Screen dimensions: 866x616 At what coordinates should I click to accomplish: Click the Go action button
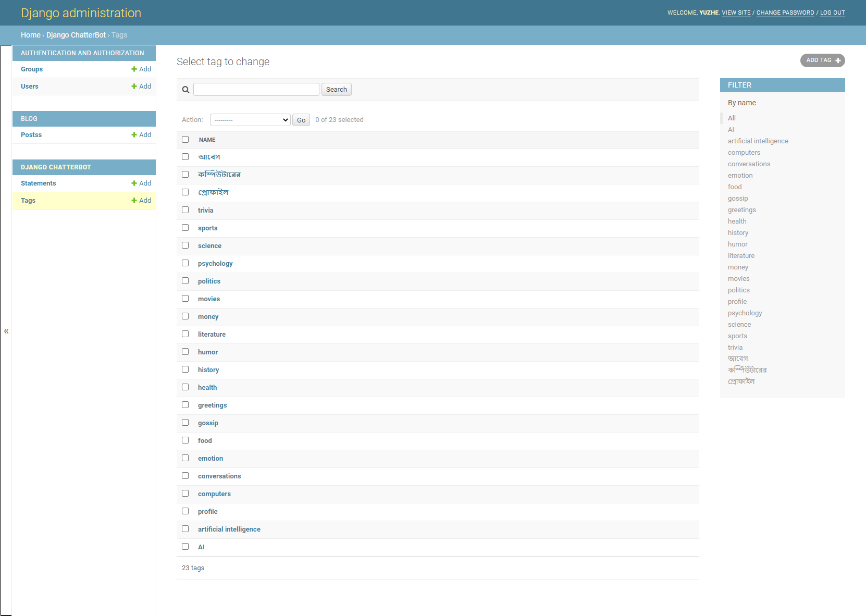click(x=301, y=120)
